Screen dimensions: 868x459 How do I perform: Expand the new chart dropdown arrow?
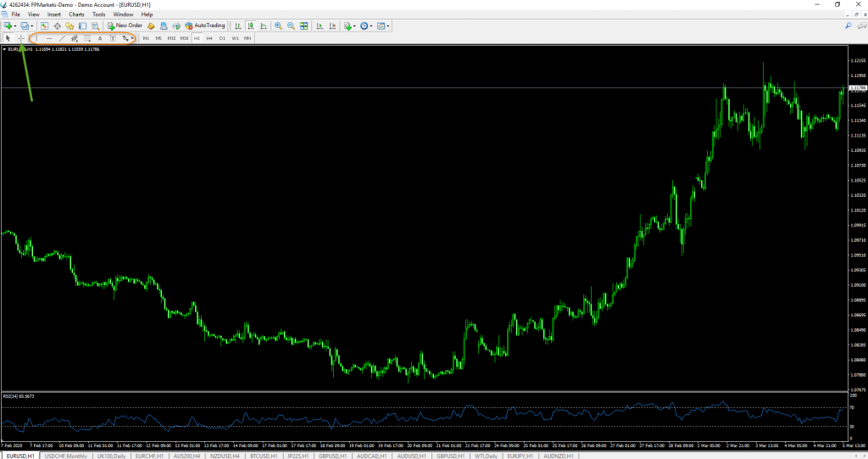tap(15, 26)
